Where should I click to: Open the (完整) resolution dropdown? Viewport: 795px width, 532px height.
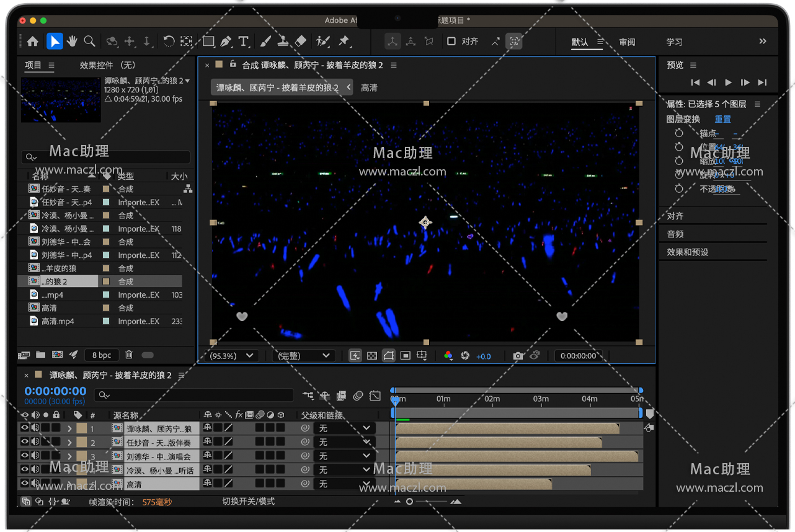(303, 356)
